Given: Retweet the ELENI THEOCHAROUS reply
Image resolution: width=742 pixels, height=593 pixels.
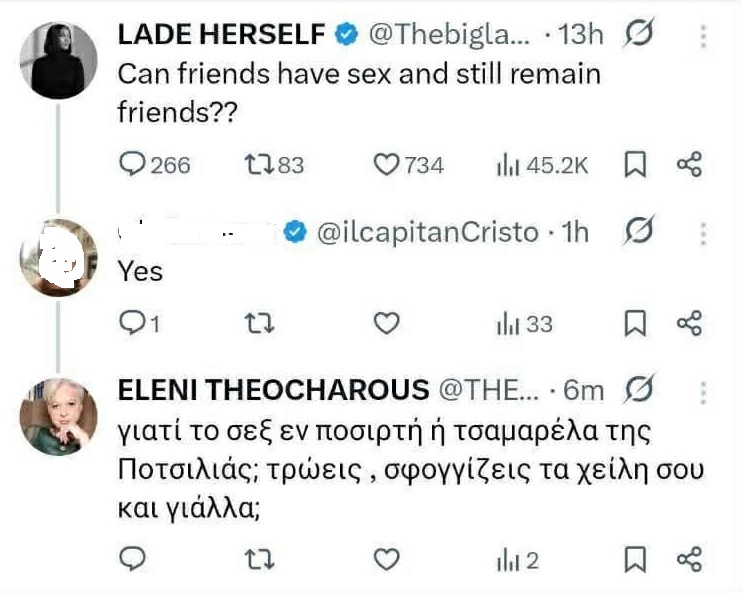Looking at the screenshot, I should click(258, 560).
